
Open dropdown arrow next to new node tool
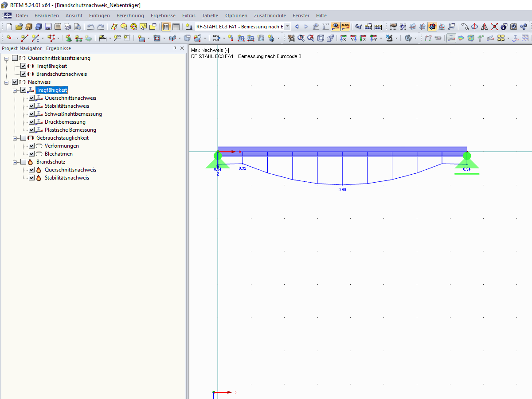17,38
